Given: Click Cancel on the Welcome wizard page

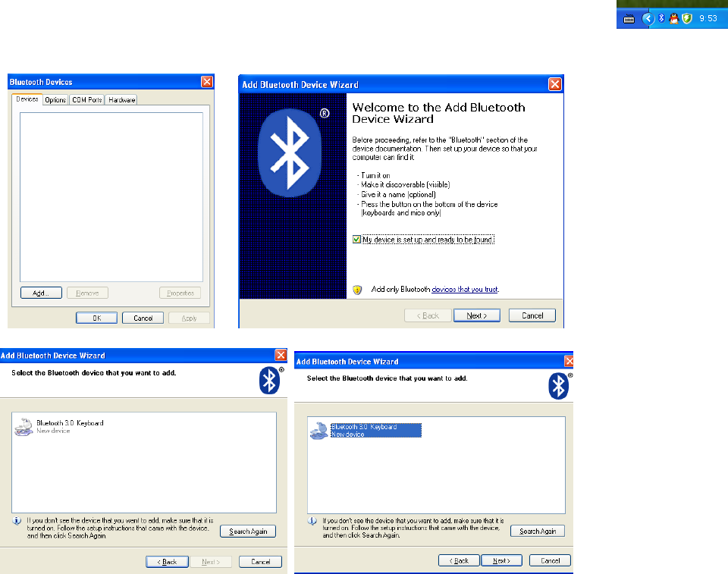Looking at the screenshot, I should (x=532, y=315).
